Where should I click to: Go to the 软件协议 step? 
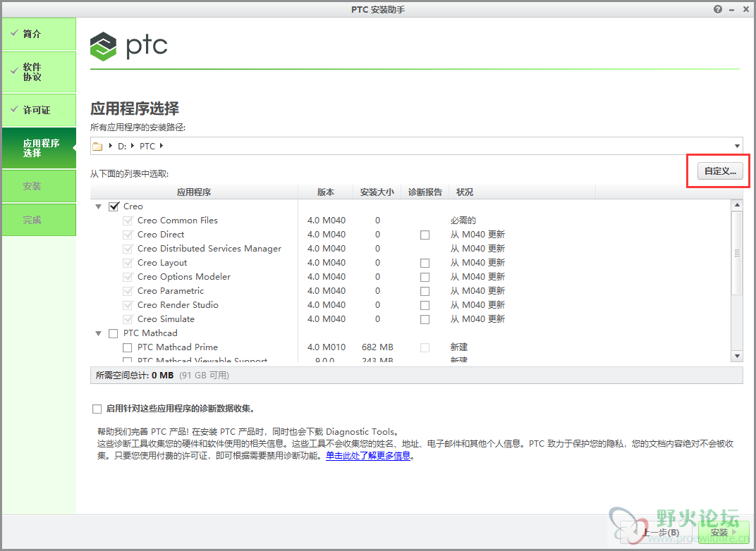coord(39,72)
